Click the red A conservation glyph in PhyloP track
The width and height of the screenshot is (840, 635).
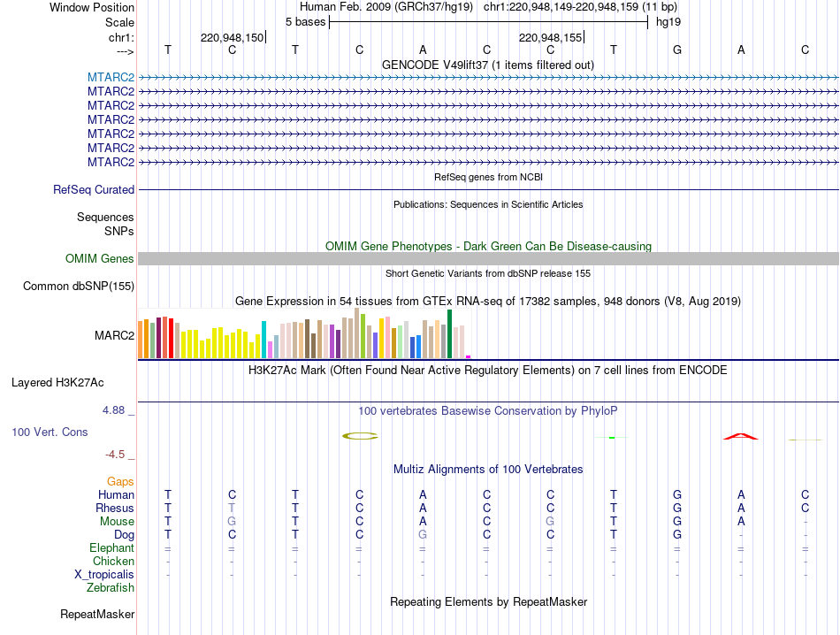tap(740, 436)
